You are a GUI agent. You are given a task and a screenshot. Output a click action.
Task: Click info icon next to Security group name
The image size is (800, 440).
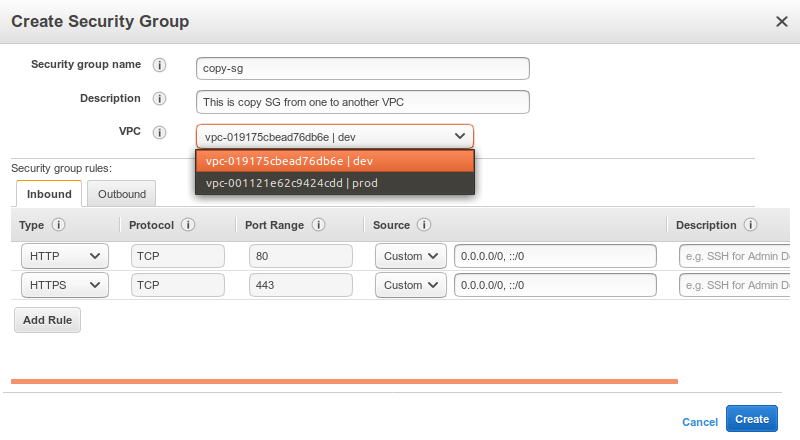click(x=159, y=65)
